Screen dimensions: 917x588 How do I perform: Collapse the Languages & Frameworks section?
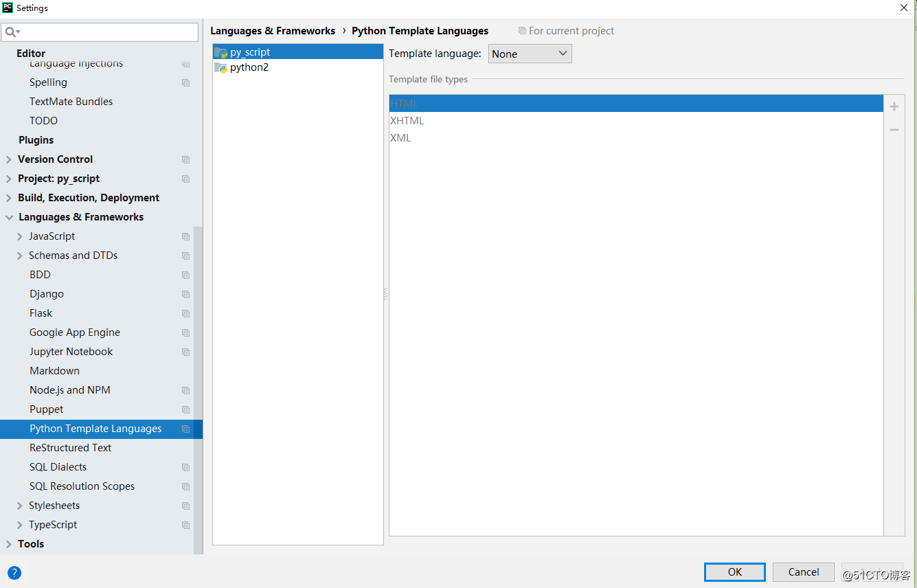click(9, 217)
